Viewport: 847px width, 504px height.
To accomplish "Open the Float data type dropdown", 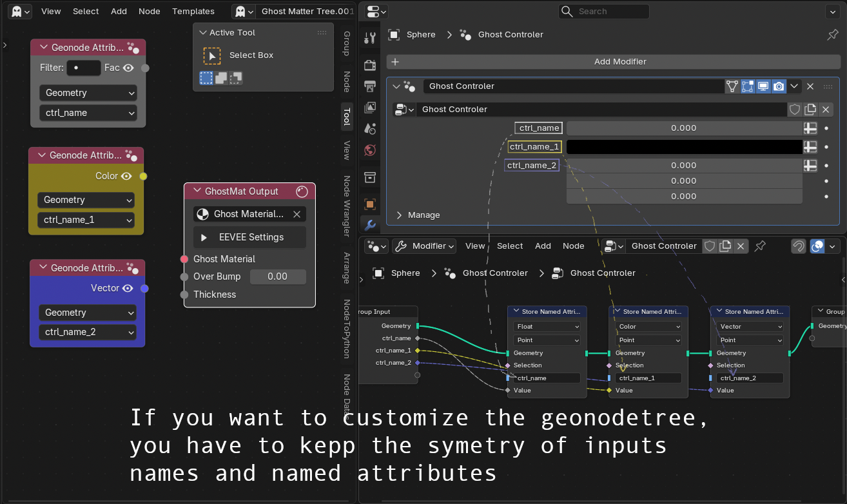I will click(547, 327).
